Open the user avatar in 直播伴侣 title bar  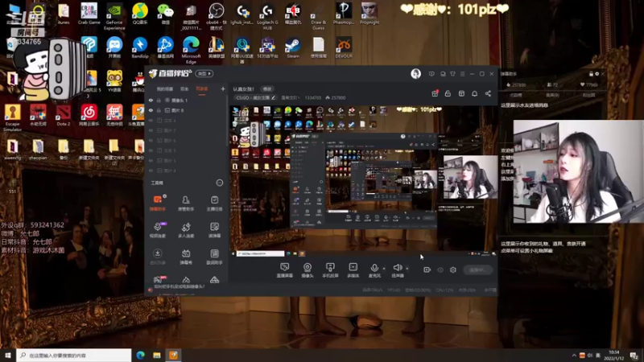[x=415, y=74]
